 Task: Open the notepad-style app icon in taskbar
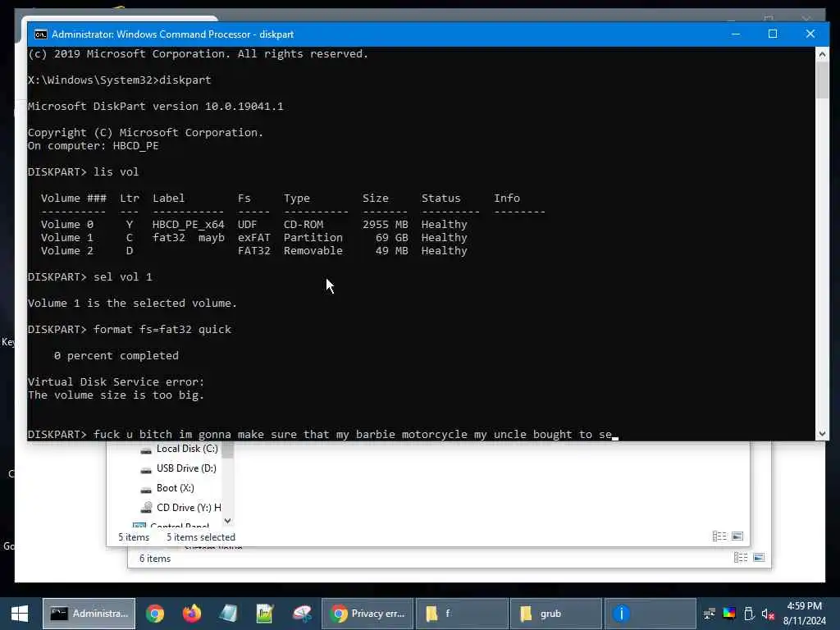pos(228,614)
